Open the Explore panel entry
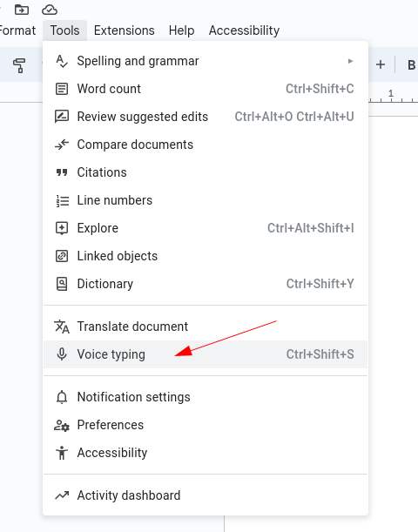 206,228
